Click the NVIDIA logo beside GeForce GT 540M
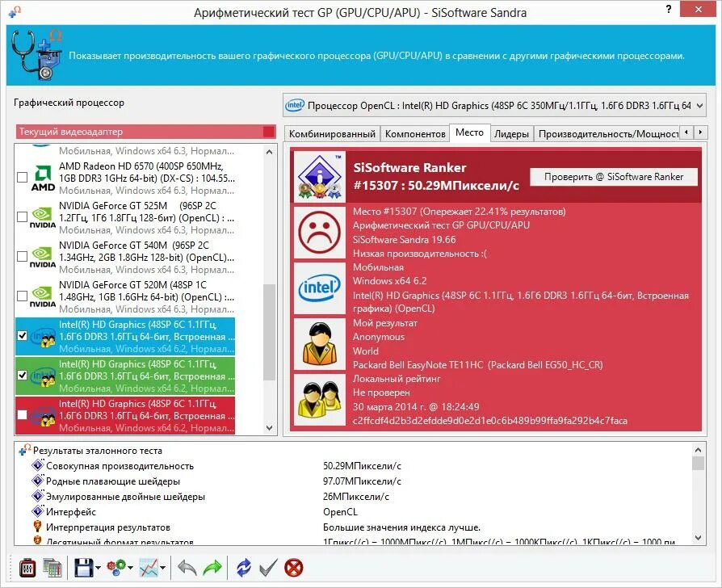 (x=43, y=258)
